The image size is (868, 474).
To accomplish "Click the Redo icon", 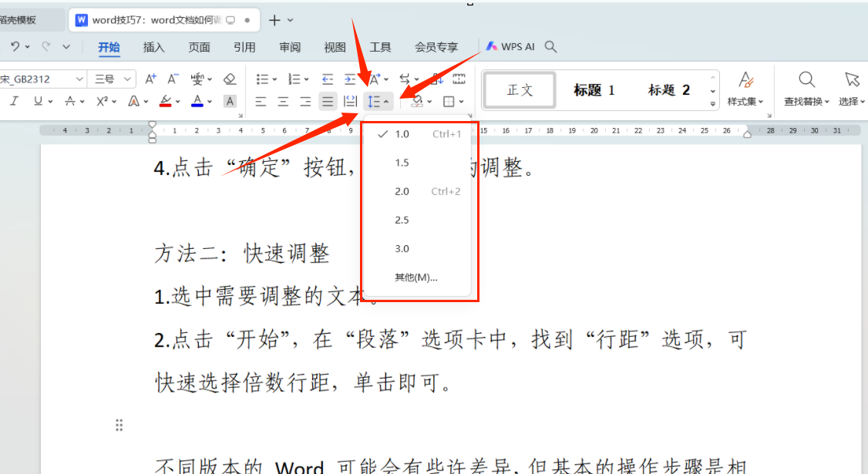I will (46, 47).
